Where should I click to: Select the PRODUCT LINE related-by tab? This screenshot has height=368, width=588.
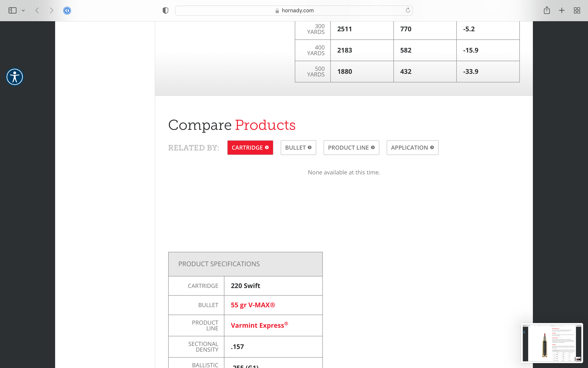(351, 147)
